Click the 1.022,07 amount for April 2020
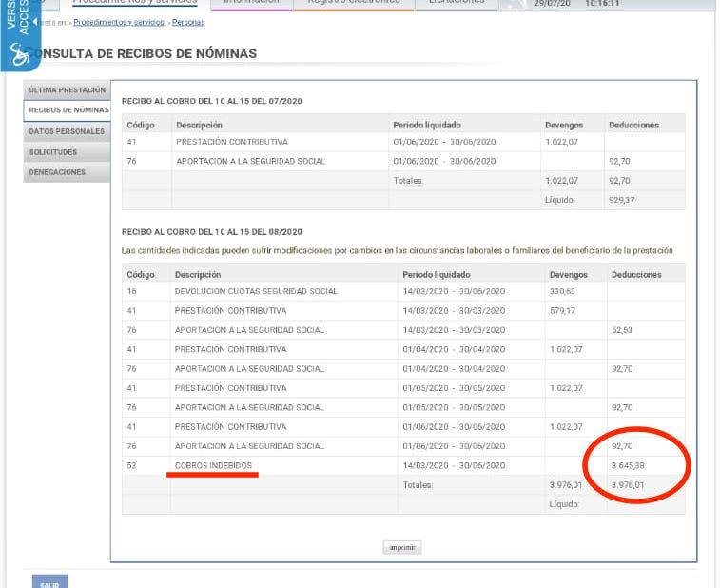 (x=566, y=349)
